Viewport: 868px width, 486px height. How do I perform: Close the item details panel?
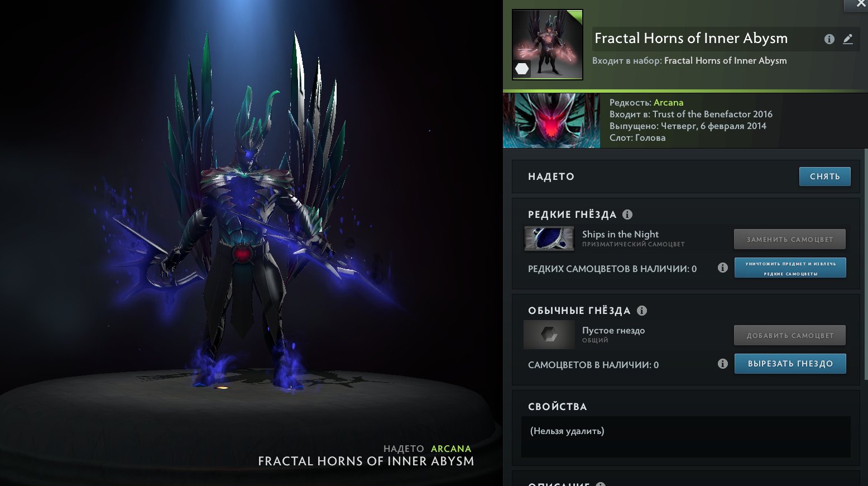(x=860, y=4)
